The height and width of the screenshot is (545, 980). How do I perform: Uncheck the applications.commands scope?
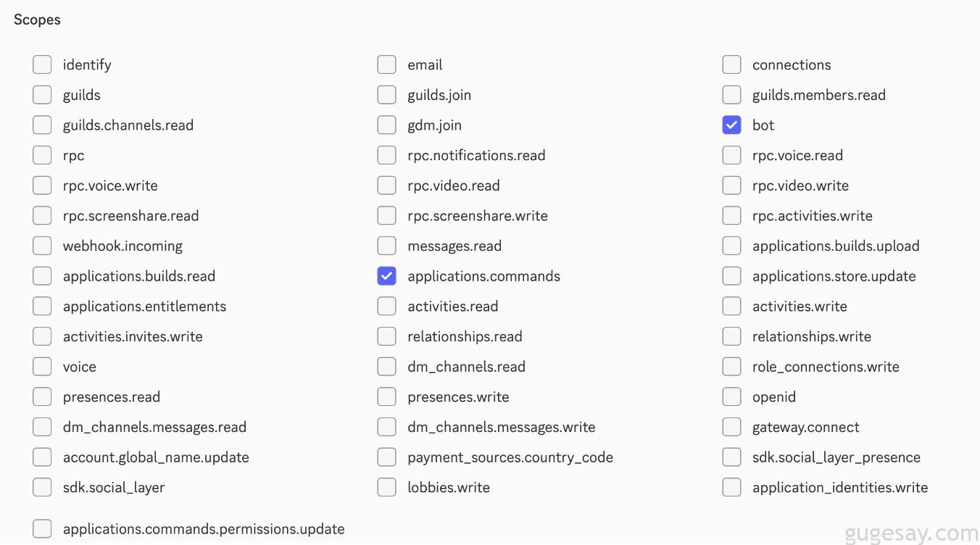[x=386, y=276]
